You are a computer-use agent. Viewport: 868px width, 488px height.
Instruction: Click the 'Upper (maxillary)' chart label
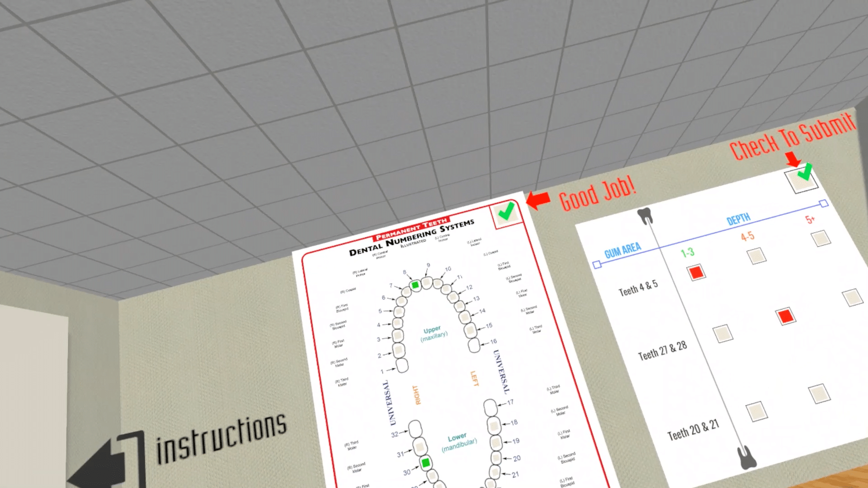(x=433, y=333)
